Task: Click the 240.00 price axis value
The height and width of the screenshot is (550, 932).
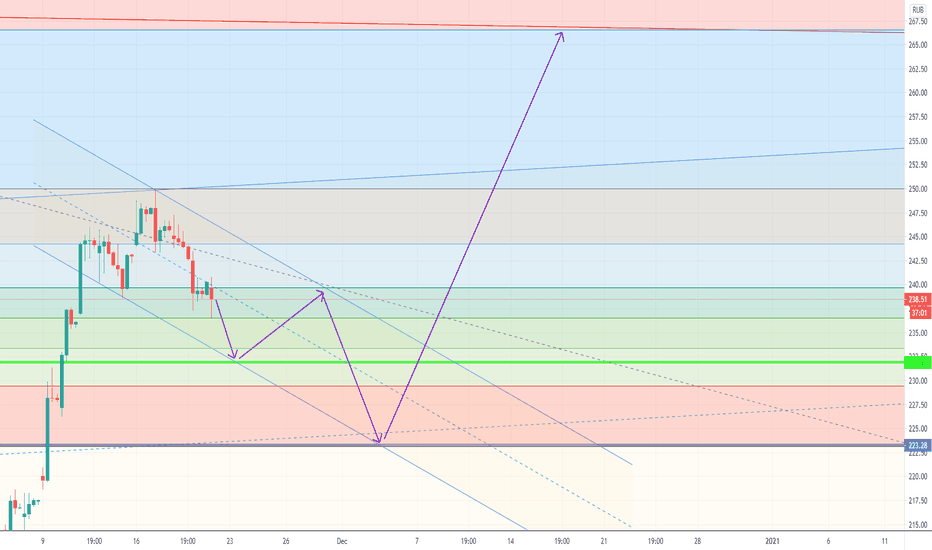Action: (x=918, y=285)
